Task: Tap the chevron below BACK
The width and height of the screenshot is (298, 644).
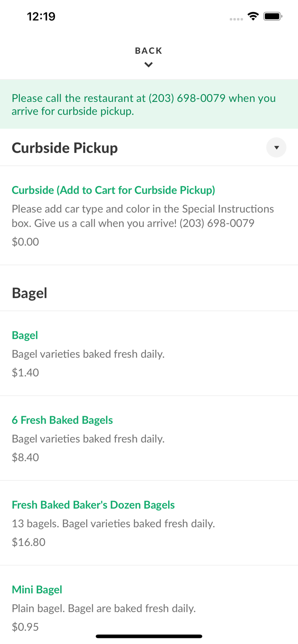Action: pyautogui.click(x=148, y=64)
